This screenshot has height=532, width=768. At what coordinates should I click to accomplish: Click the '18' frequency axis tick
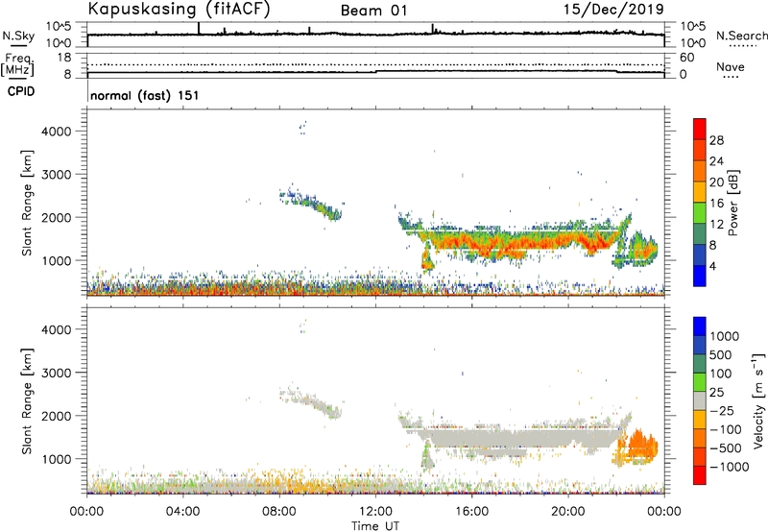tap(64, 58)
